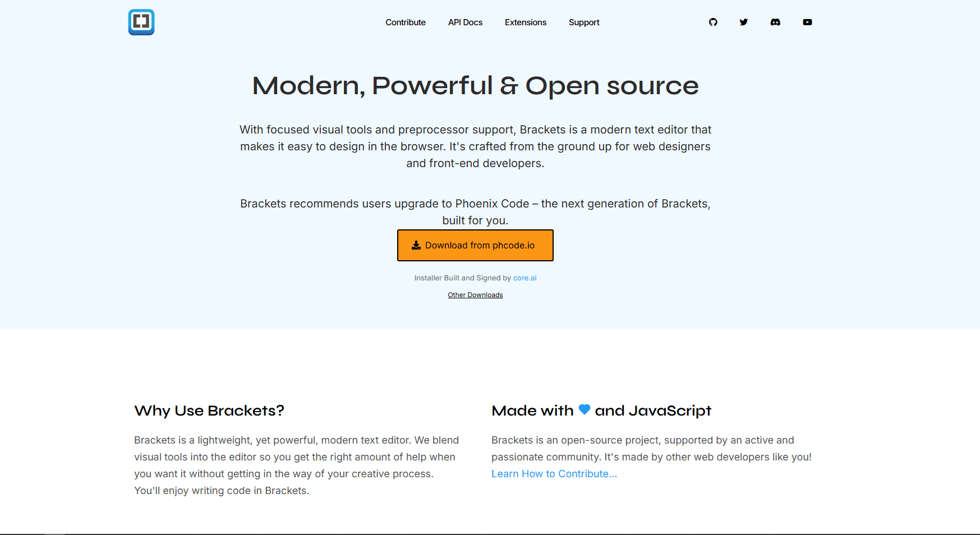Screen dimensions: 980x535
Task: Open the Other Downloads link
Action: point(475,295)
